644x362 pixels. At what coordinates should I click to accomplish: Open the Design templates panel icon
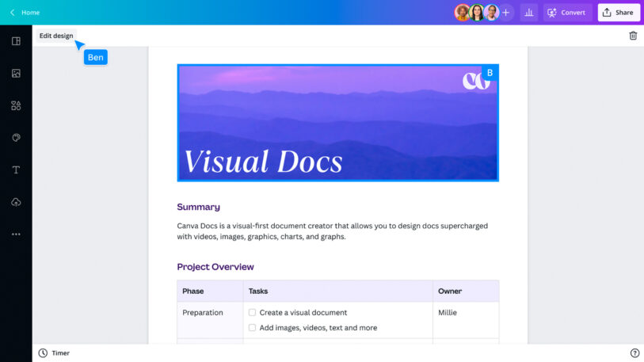(x=16, y=41)
